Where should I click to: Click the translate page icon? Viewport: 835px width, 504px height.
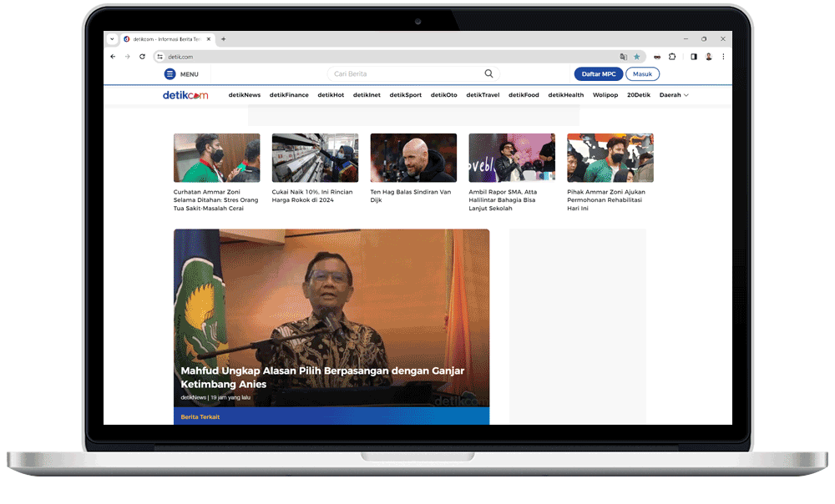(623, 57)
